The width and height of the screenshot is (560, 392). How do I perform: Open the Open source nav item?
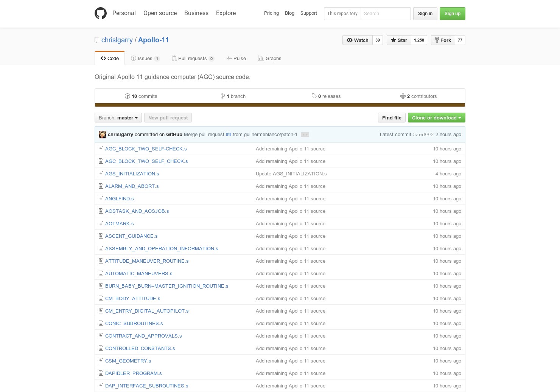[160, 13]
